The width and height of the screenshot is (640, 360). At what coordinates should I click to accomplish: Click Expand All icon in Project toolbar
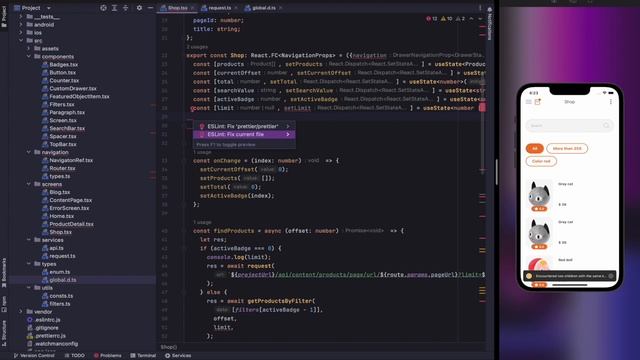pyautogui.click(x=114, y=8)
